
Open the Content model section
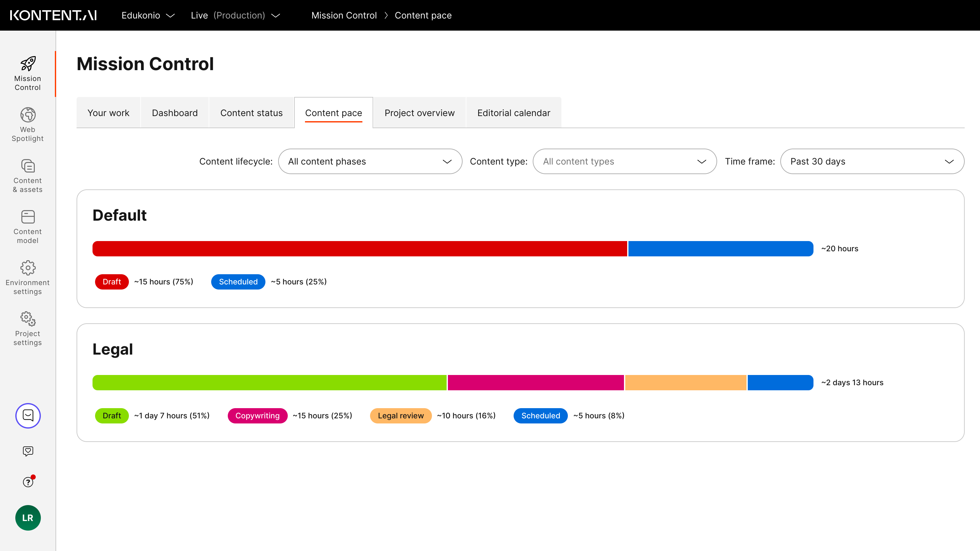tap(28, 227)
